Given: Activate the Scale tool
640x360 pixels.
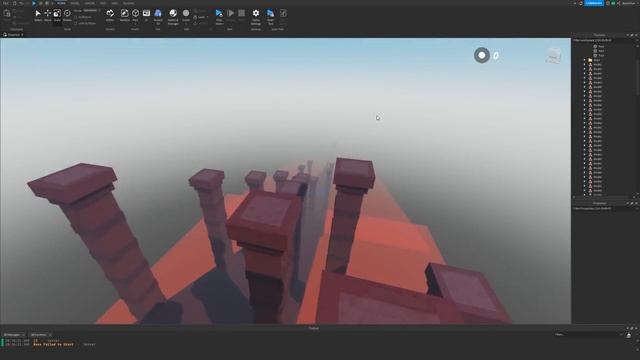Looking at the screenshot, I should click(x=57, y=15).
